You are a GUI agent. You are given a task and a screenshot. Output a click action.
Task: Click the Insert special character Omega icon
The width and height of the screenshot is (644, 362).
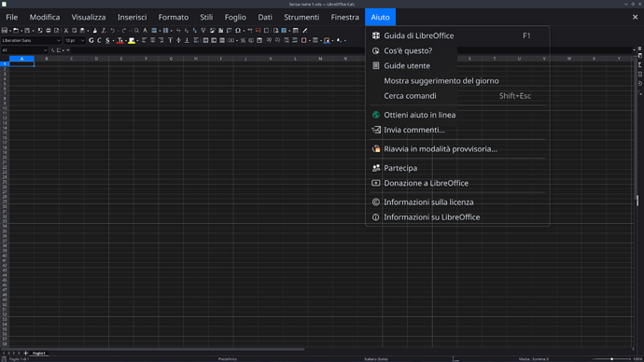click(238, 31)
